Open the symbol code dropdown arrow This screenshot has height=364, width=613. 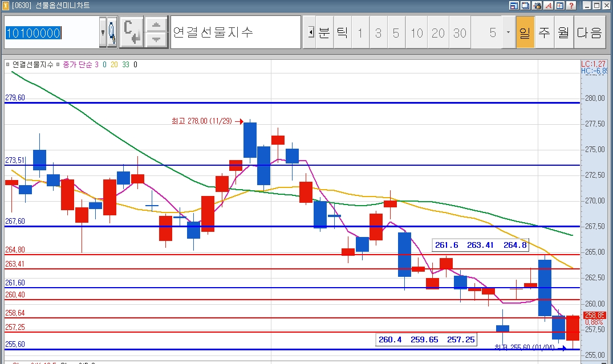coord(103,32)
